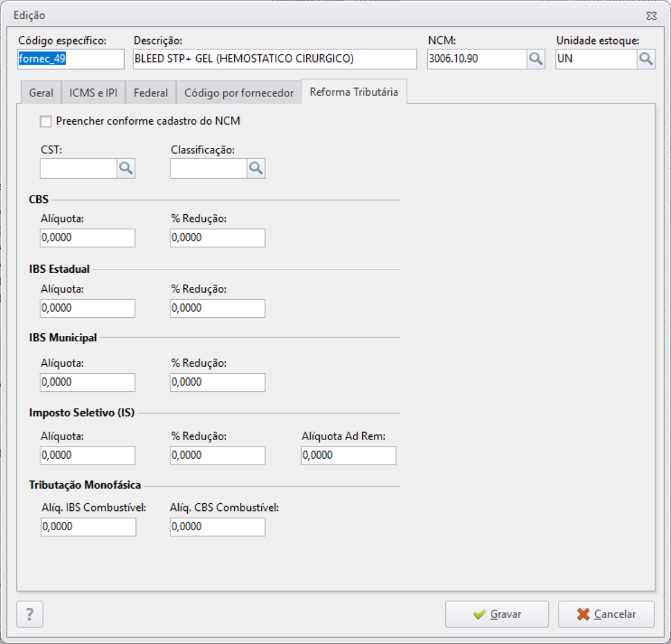The width and height of the screenshot is (671, 644).
Task: Edit the Imposto Seletivo Alíquota field
Action: point(88,456)
